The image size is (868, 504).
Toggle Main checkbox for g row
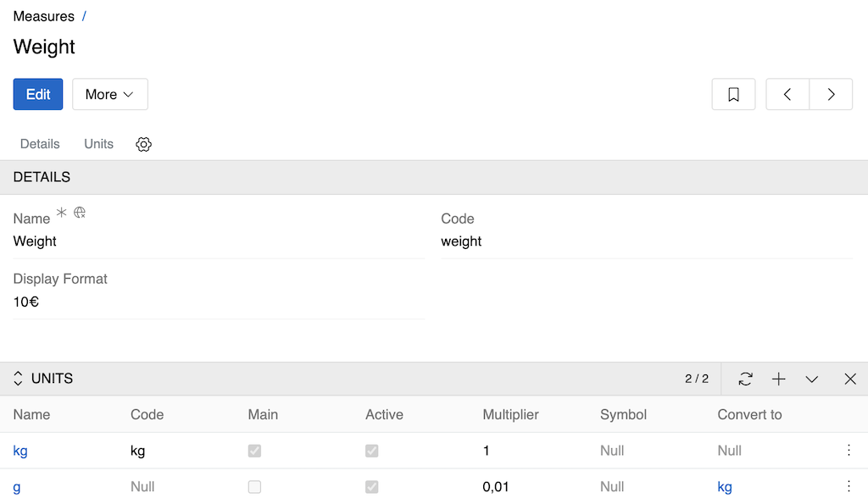[x=254, y=487]
